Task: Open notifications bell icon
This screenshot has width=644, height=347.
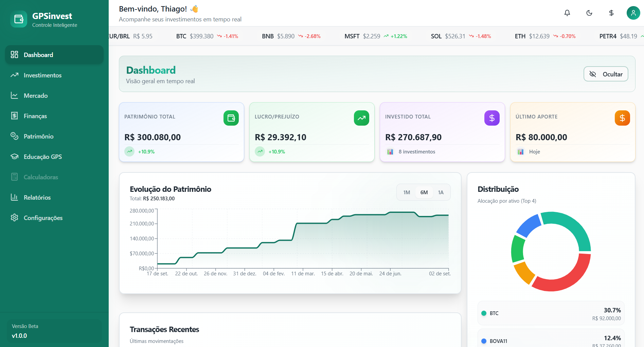Action: point(567,13)
